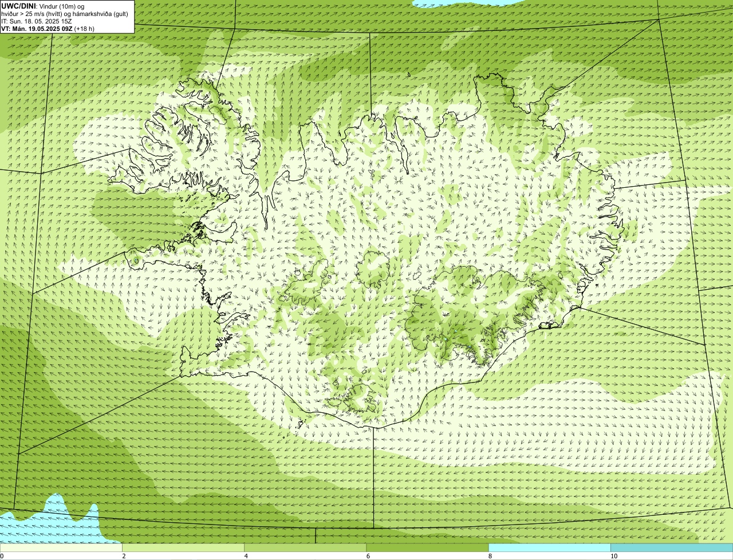The image size is (733, 560).
Task: Click the scale label '8'
Action: click(x=490, y=556)
